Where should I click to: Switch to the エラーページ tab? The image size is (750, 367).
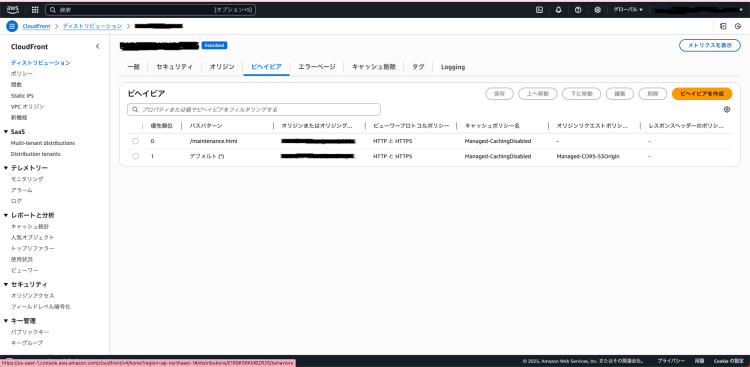(317, 67)
